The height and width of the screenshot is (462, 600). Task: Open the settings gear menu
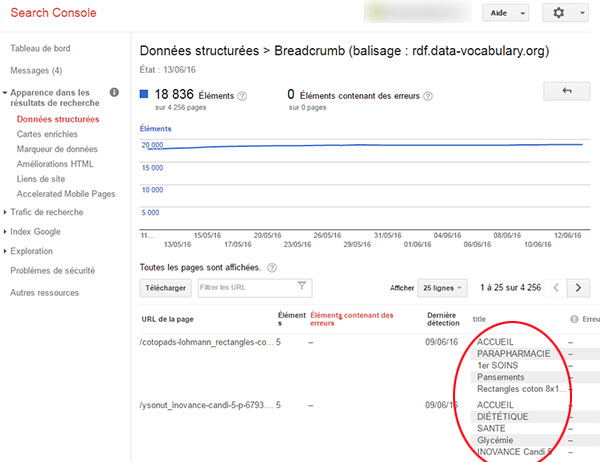click(559, 13)
